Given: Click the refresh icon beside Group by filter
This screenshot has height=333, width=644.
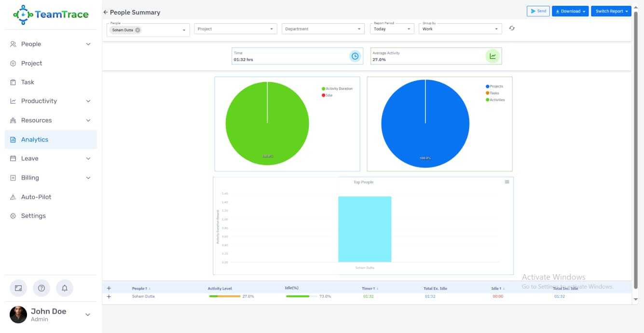Looking at the screenshot, I should 512,28.
